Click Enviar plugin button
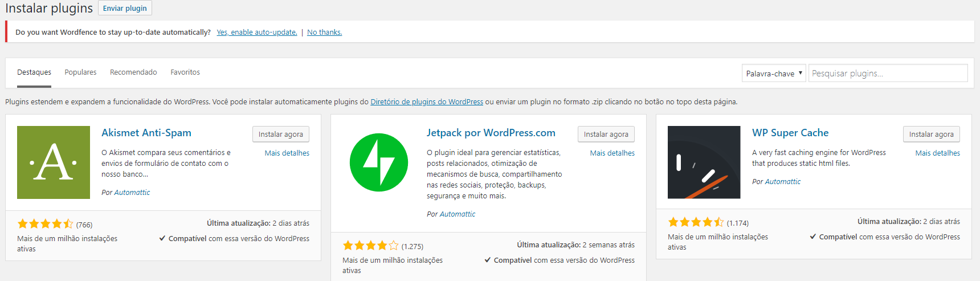 (x=125, y=8)
